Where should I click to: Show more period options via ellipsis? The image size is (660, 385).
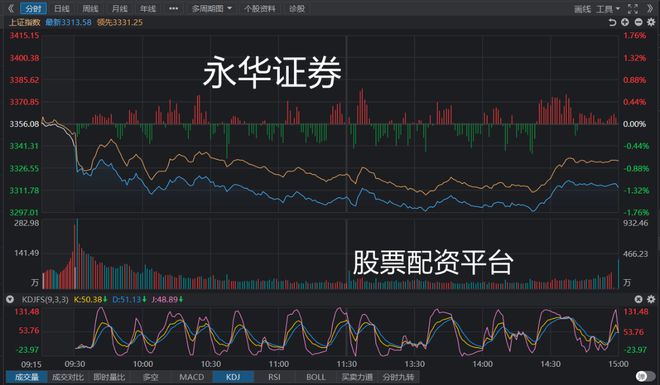pos(173,8)
